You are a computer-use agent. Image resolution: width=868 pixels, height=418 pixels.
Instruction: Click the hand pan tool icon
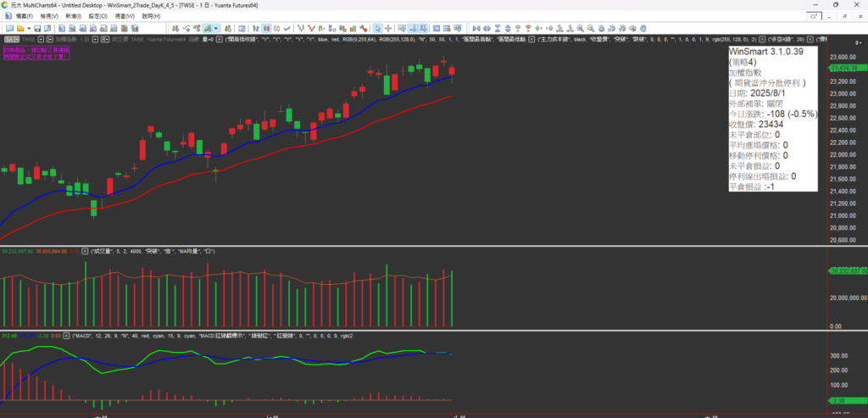643,28
